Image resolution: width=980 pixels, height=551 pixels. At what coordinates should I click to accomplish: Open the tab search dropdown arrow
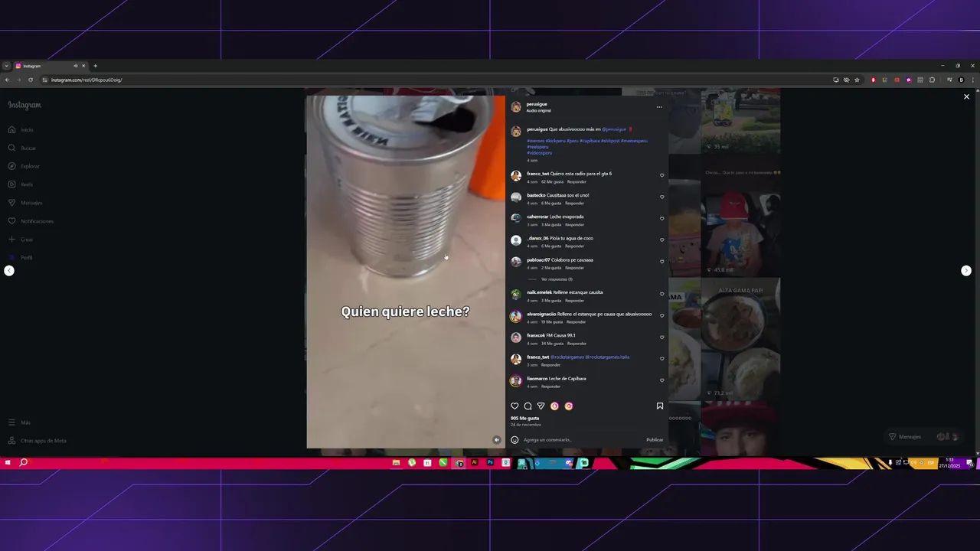coord(6,66)
